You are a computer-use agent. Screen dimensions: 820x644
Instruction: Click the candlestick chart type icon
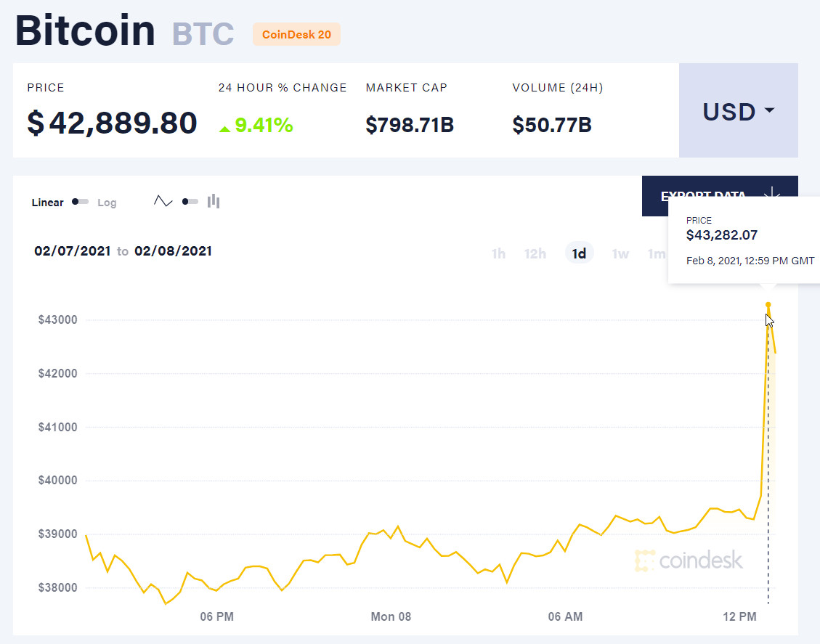pos(214,201)
